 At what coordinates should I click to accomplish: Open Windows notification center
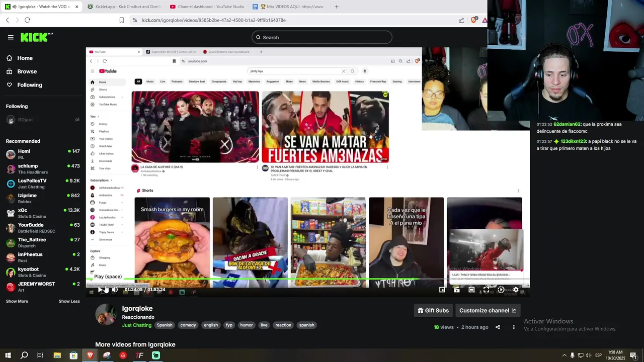(633, 355)
